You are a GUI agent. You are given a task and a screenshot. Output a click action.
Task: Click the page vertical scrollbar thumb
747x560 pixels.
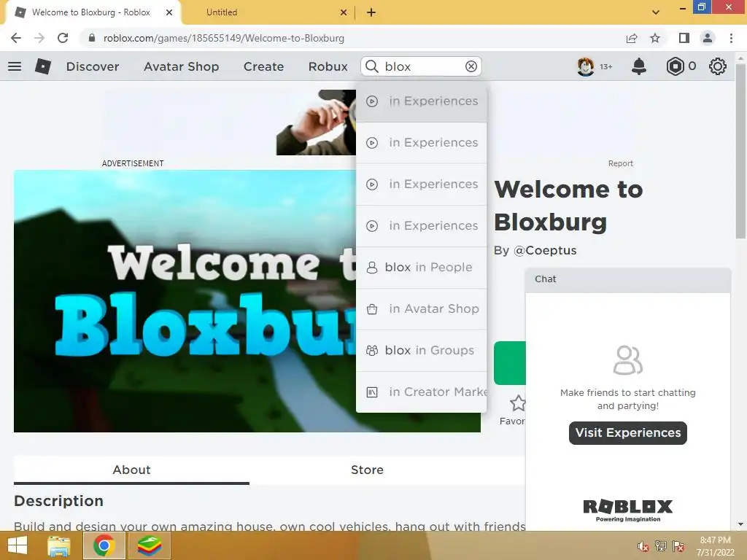[x=740, y=152]
